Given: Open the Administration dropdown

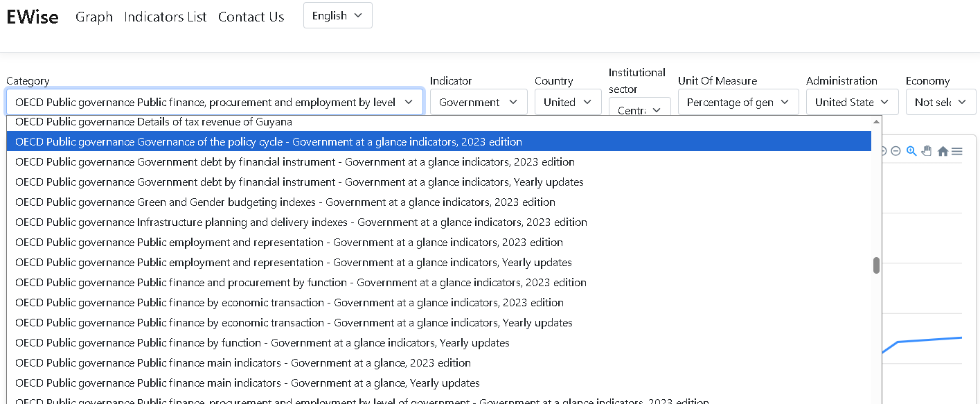Looking at the screenshot, I should [x=852, y=102].
